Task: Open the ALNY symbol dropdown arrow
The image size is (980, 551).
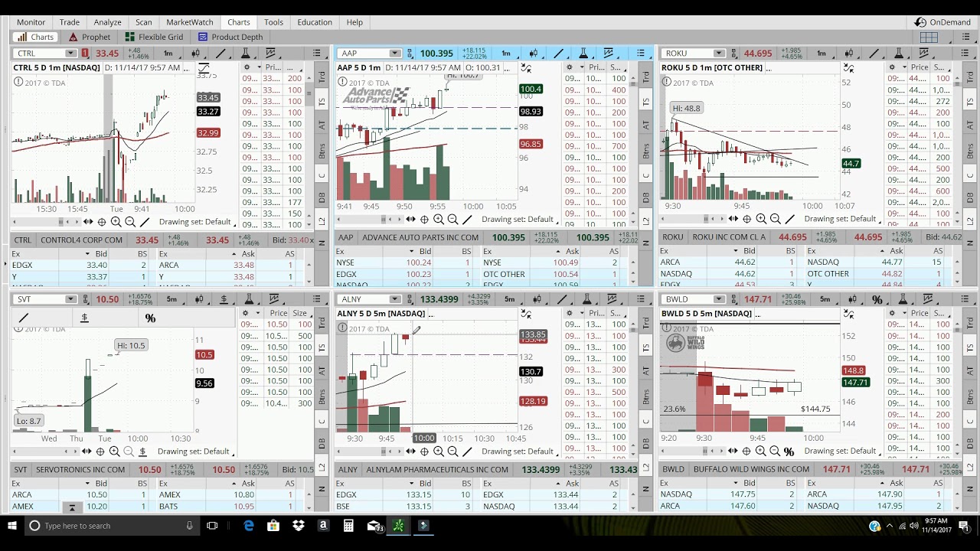Action: click(x=394, y=299)
